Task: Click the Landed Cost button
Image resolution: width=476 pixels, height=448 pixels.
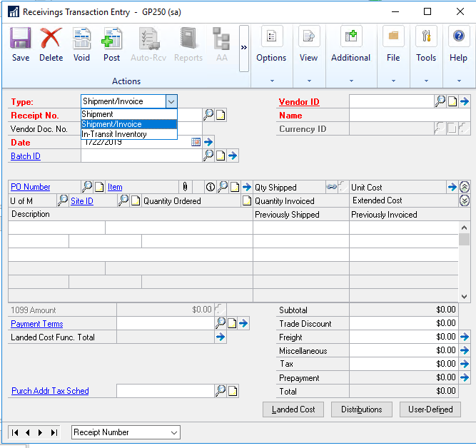Action: 293,409
